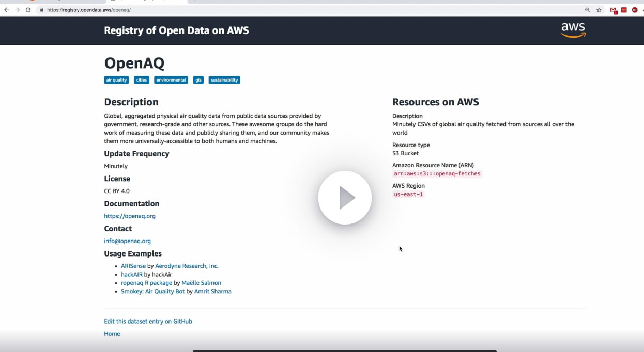Click the us-east-1 region code
This screenshot has width=644, height=352.
point(408,195)
